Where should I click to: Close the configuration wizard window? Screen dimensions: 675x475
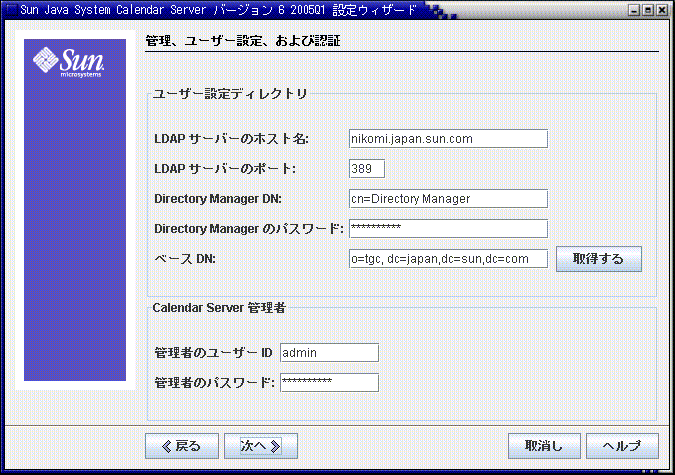[662, 10]
